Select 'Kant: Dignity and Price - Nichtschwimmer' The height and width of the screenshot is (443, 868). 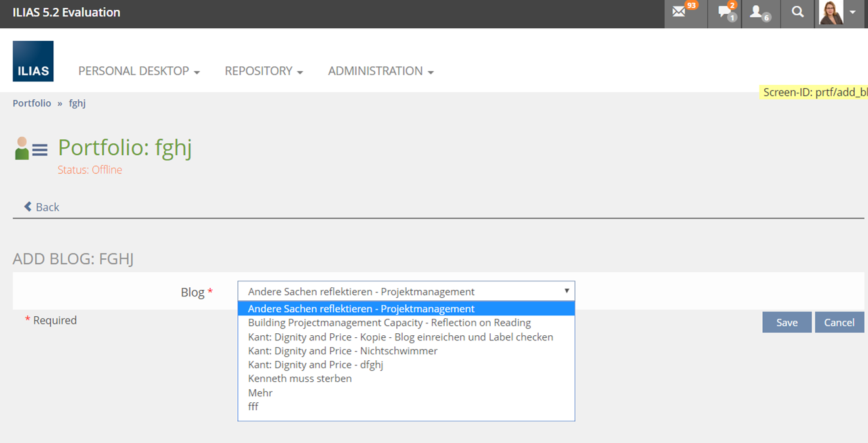tap(342, 351)
